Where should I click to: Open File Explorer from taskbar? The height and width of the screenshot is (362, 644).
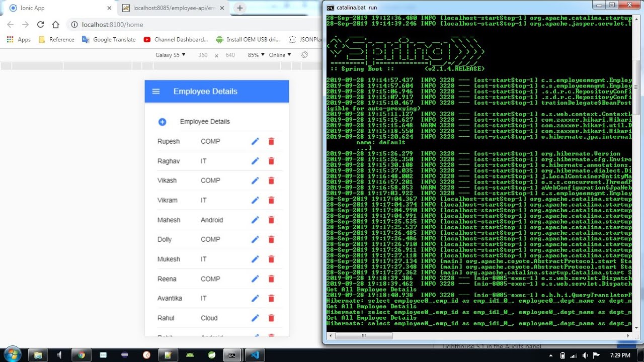(38, 355)
